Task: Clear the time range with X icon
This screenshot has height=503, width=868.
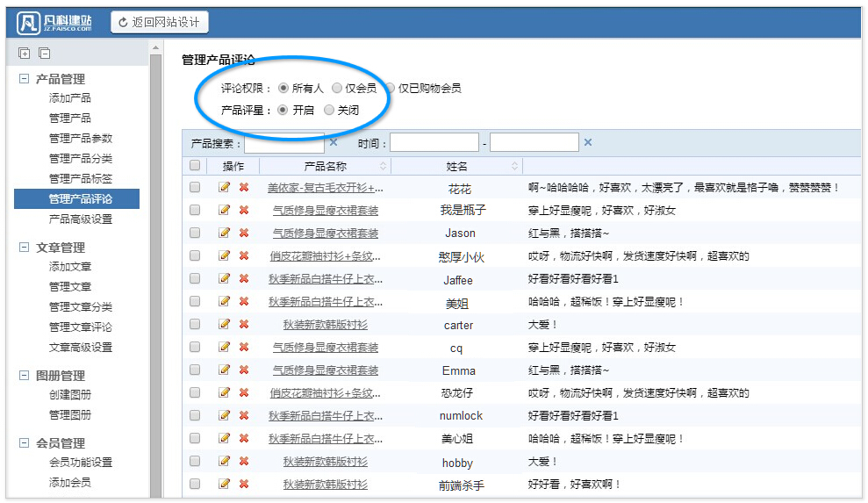Action: point(588,142)
